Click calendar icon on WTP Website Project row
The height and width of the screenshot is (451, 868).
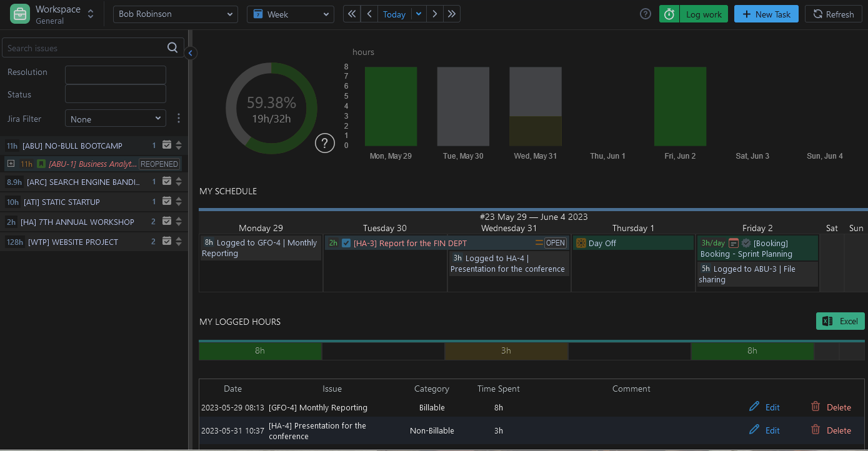click(167, 242)
